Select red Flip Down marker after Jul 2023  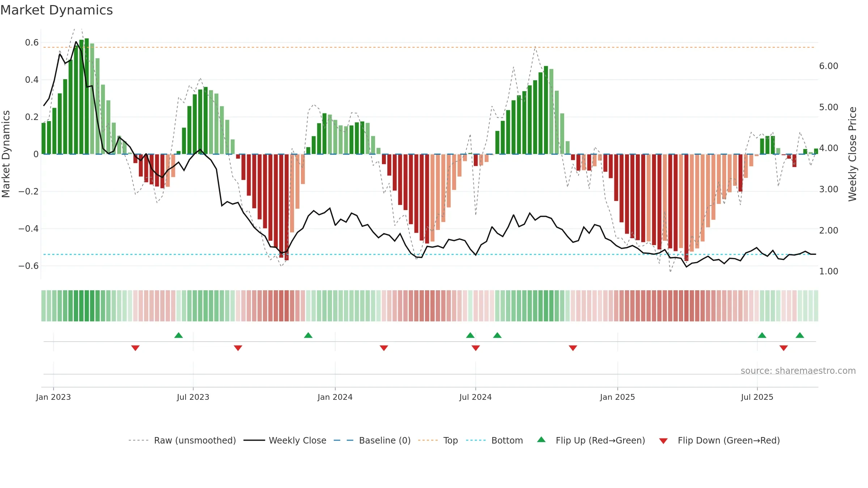click(238, 348)
